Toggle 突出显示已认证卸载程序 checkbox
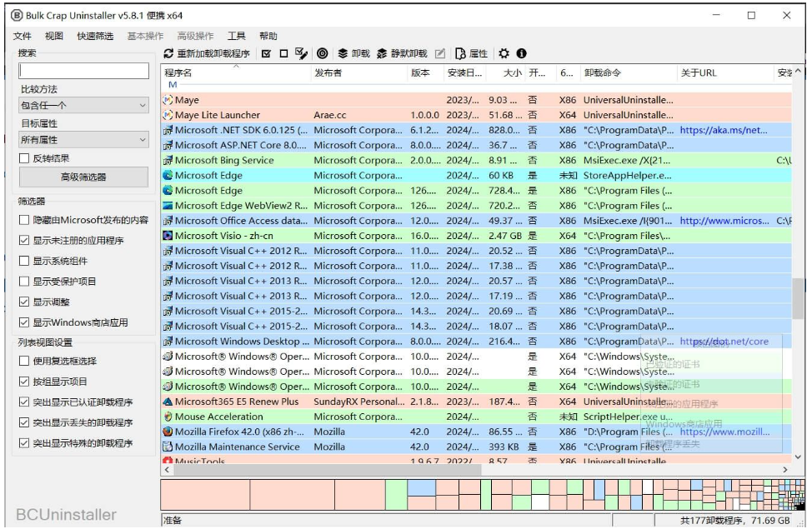The height and width of the screenshot is (529, 812). pos(24,402)
